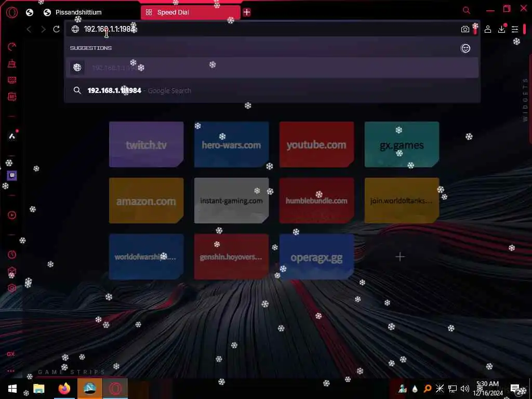Take a snapshot with the camera icon
This screenshot has height=399, width=532.
[465, 30]
